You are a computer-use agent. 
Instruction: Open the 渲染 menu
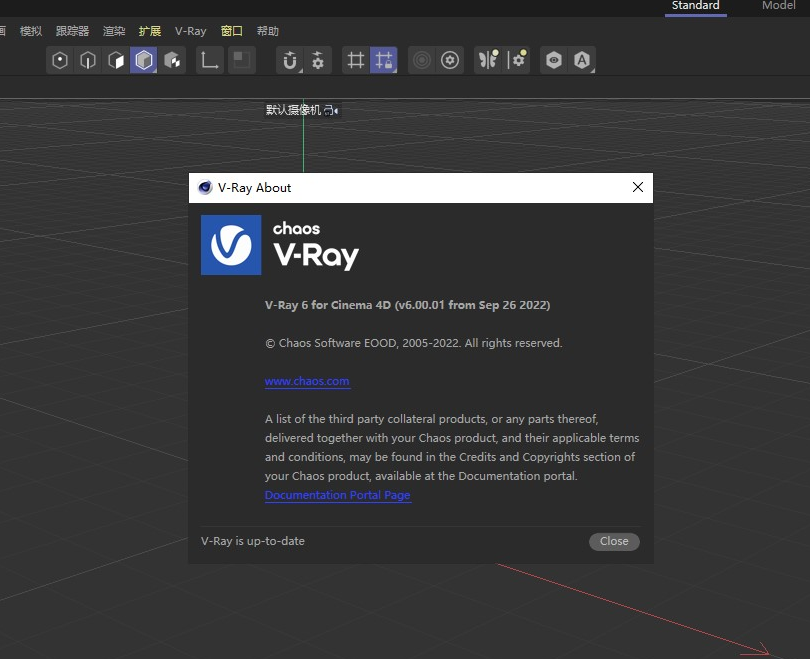tap(114, 31)
